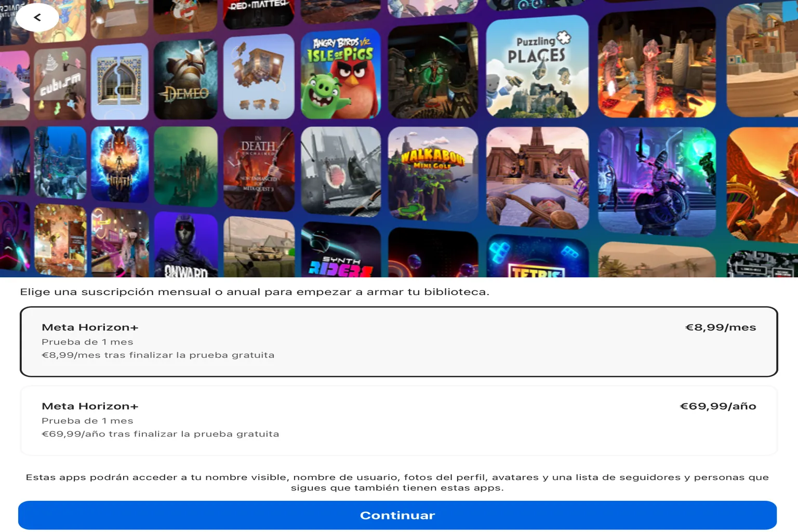Screen dimensions: 798x532
Task: Open the Puzzling Places game tile
Action: (x=537, y=66)
